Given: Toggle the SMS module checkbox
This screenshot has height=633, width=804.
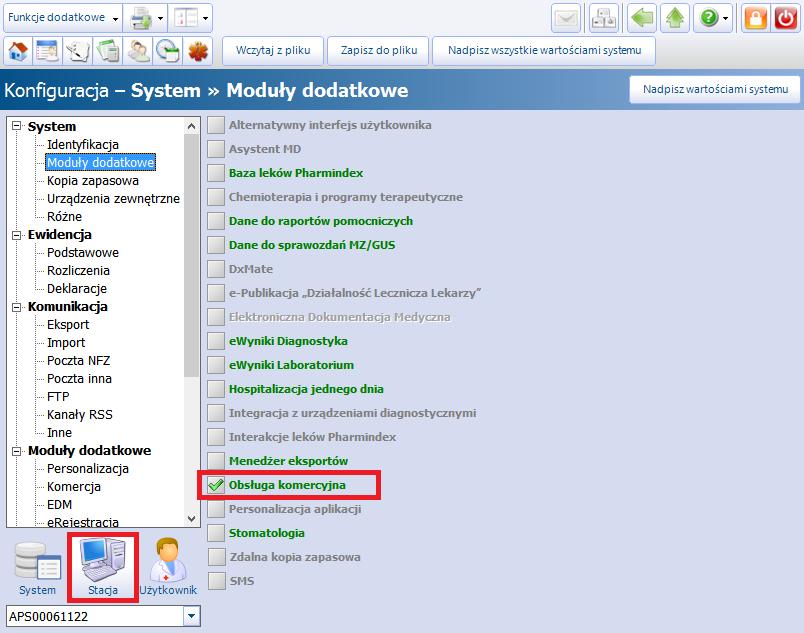Looking at the screenshot, I should 216,581.
